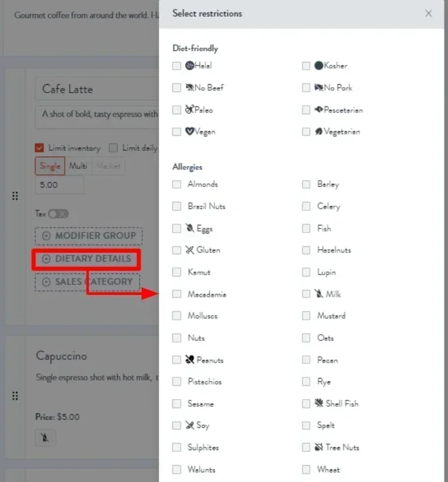Uncheck the Limit inventory checkbox
The height and width of the screenshot is (482, 448).
click(39, 148)
